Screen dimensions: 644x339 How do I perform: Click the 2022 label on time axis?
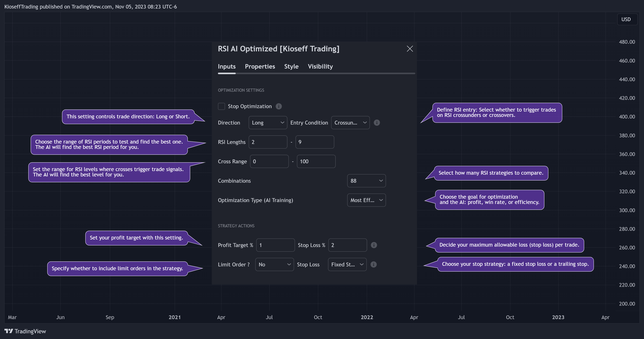click(x=367, y=317)
